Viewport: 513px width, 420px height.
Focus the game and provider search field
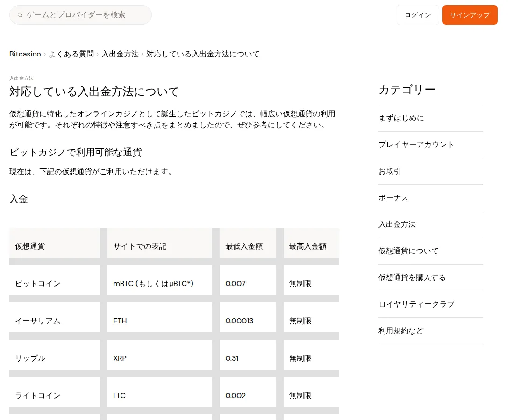coord(80,15)
